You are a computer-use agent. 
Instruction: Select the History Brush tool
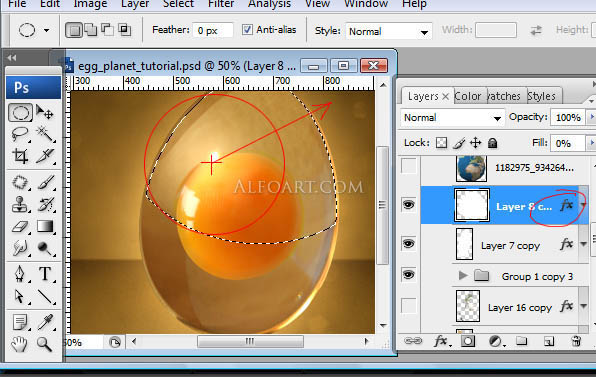tap(45, 204)
